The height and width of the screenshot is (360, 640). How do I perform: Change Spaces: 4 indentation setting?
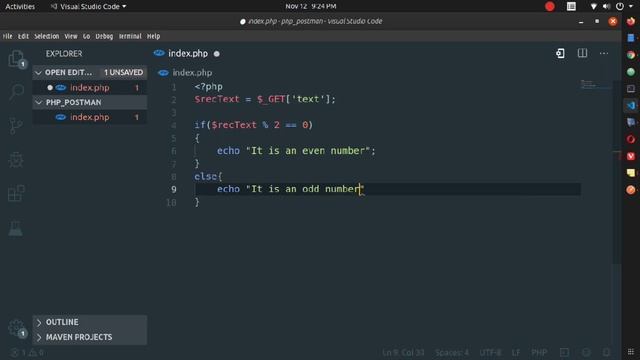[x=452, y=352]
